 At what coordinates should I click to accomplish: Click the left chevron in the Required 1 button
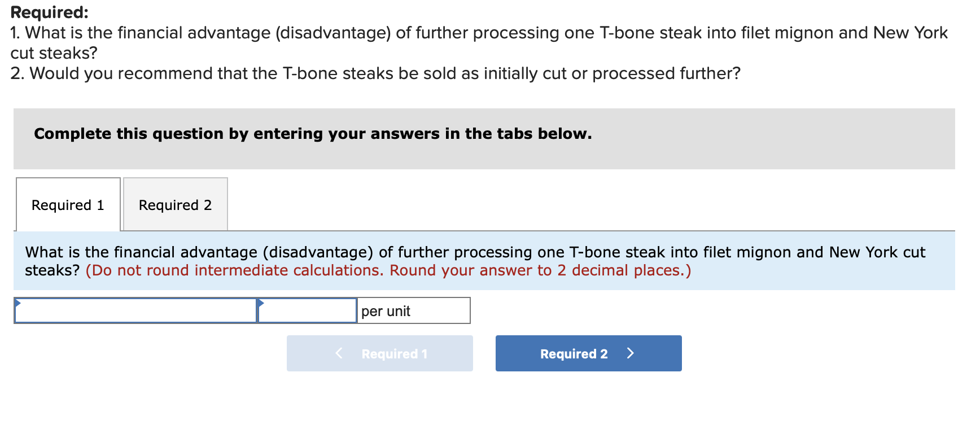tap(339, 353)
